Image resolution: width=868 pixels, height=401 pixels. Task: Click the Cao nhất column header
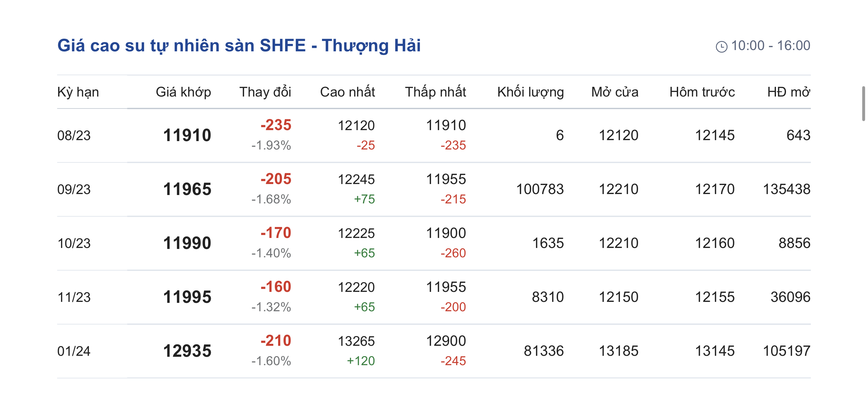(x=347, y=92)
